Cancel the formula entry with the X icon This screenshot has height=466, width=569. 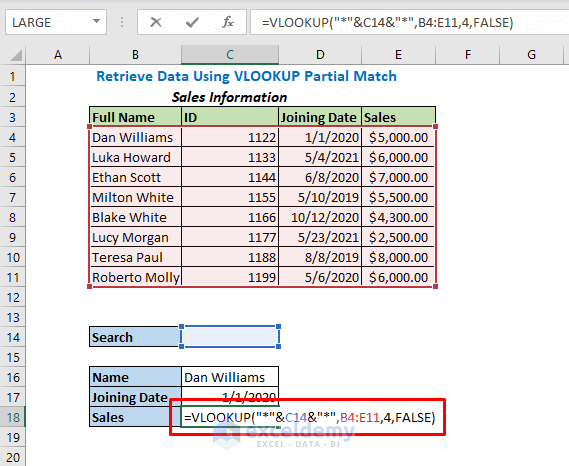tap(156, 23)
